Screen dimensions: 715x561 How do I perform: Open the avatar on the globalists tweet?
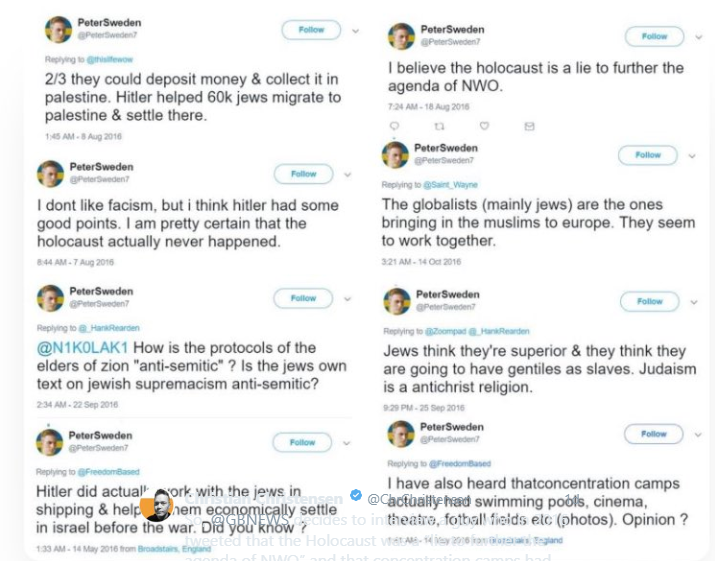point(397,155)
